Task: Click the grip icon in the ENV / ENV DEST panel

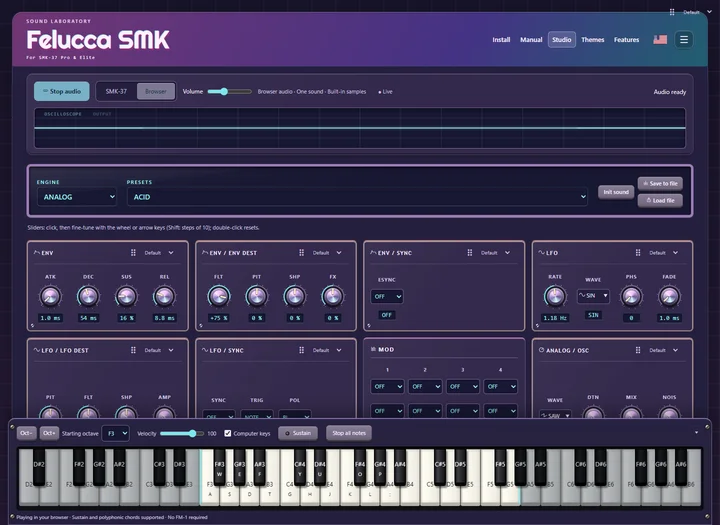Action: click(x=302, y=253)
